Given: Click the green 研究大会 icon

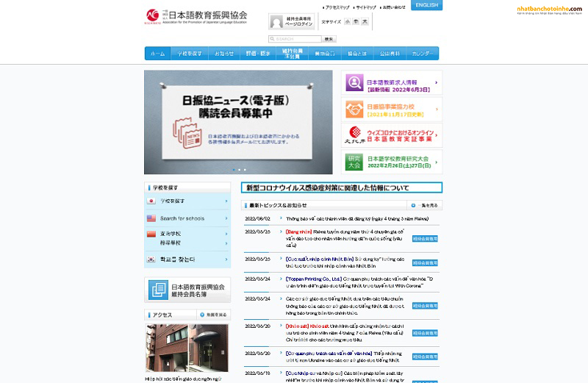Looking at the screenshot, I should coord(354,162).
